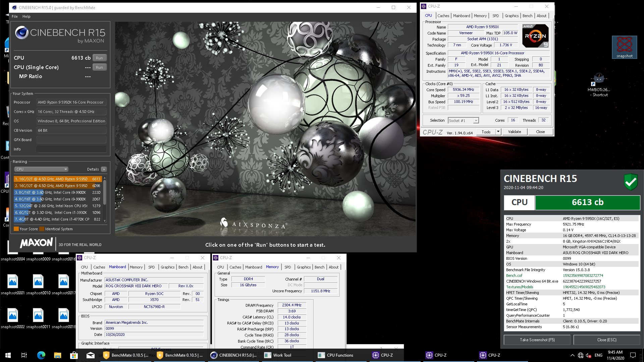Open About tab in top CPU-Z window
This screenshot has height=362, width=644.
[x=541, y=16]
